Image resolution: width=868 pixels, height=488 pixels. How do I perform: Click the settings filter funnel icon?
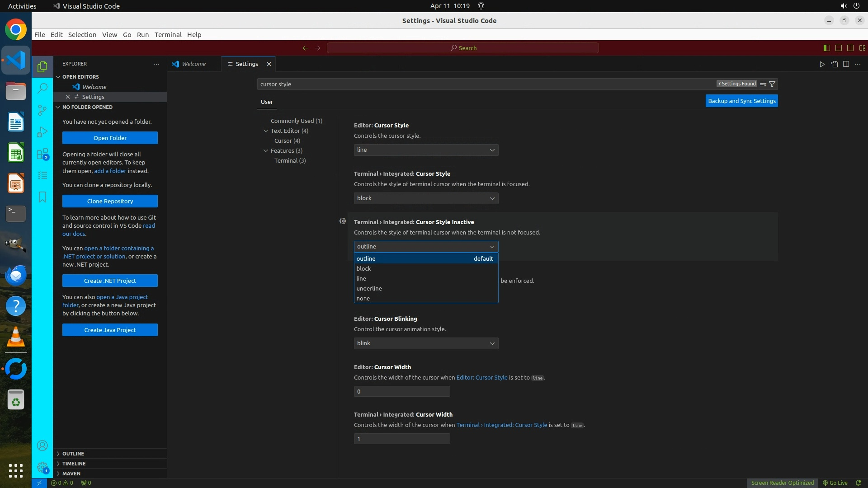point(772,84)
